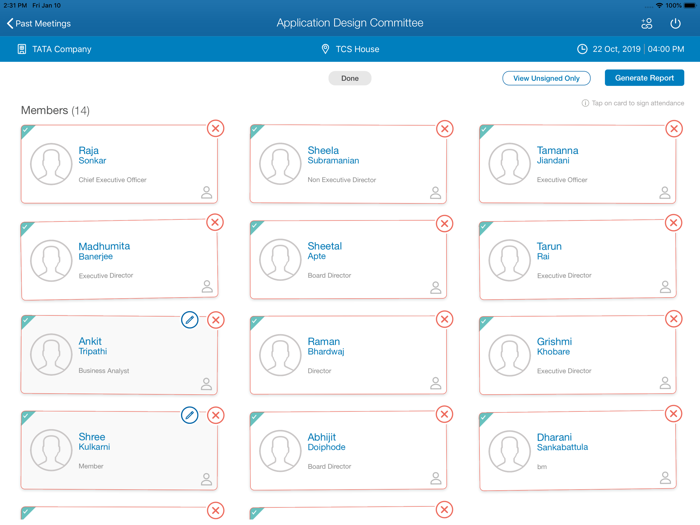Click person icon on Madhumita Banerjee card

pyautogui.click(x=207, y=287)
